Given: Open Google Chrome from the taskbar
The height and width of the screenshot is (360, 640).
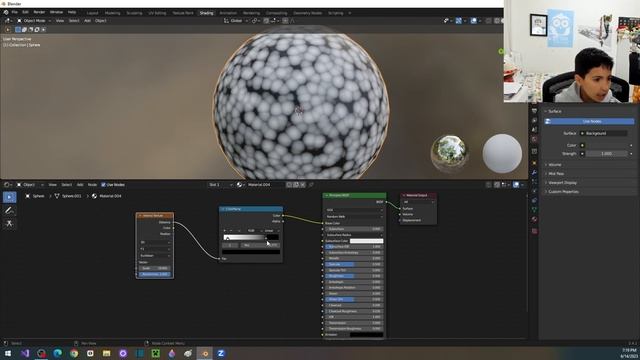Looking at the screenshot, I should (74, 353).
